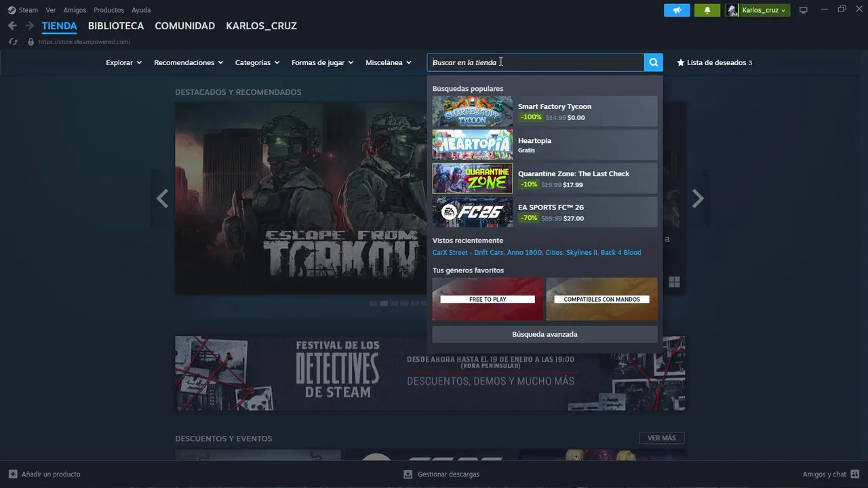Show previous featured game arrow
Image resolution: width=868 pixels, height=488 pixels.
pyautogui.click(x=162, y=199)
